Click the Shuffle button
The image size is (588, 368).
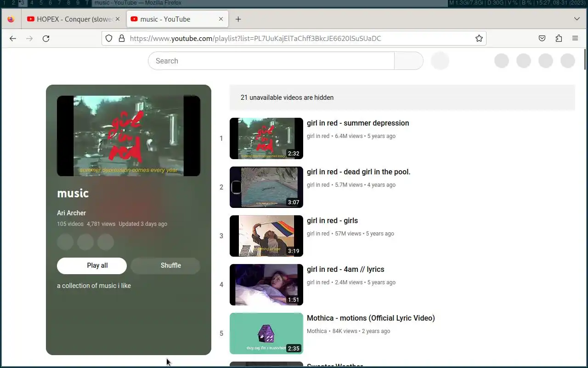tap(165, 266)
